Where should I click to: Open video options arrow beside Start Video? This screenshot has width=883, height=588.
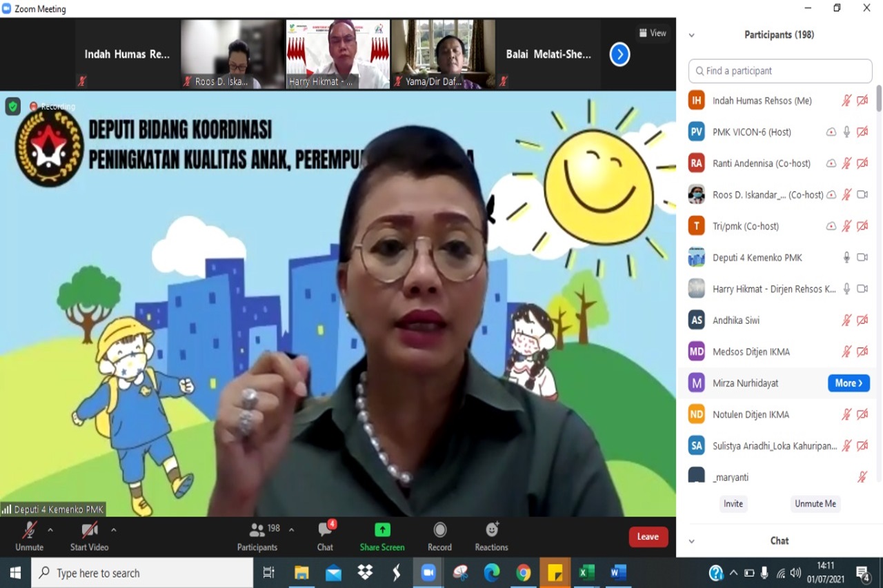[113, 530]
